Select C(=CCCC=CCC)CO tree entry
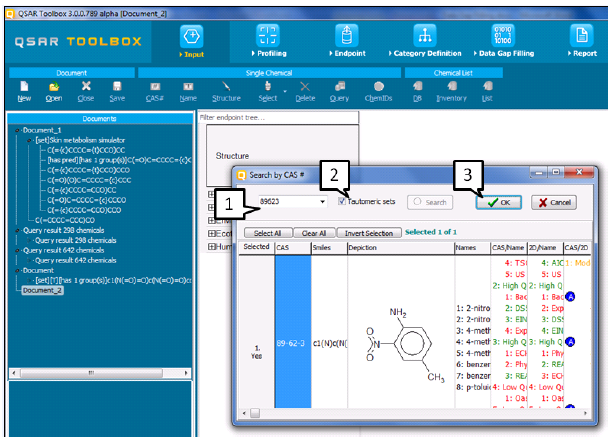 pos(65,220)
